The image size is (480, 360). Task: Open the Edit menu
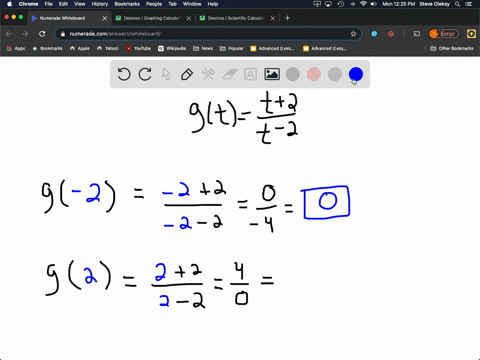pos(63,4)
